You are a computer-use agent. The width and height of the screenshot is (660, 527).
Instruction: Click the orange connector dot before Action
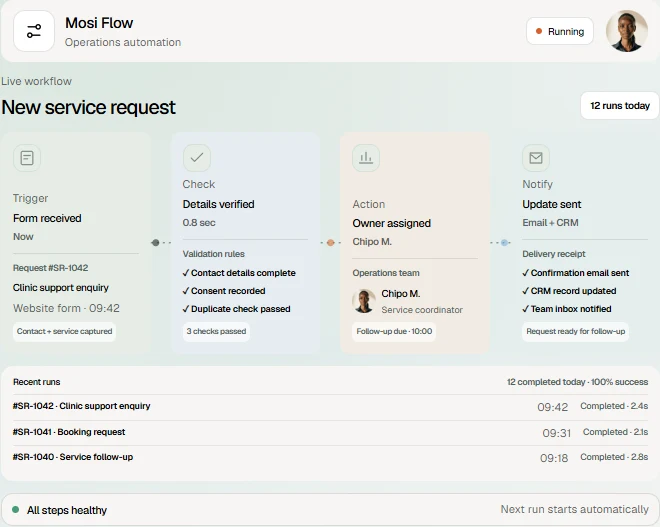330,242
